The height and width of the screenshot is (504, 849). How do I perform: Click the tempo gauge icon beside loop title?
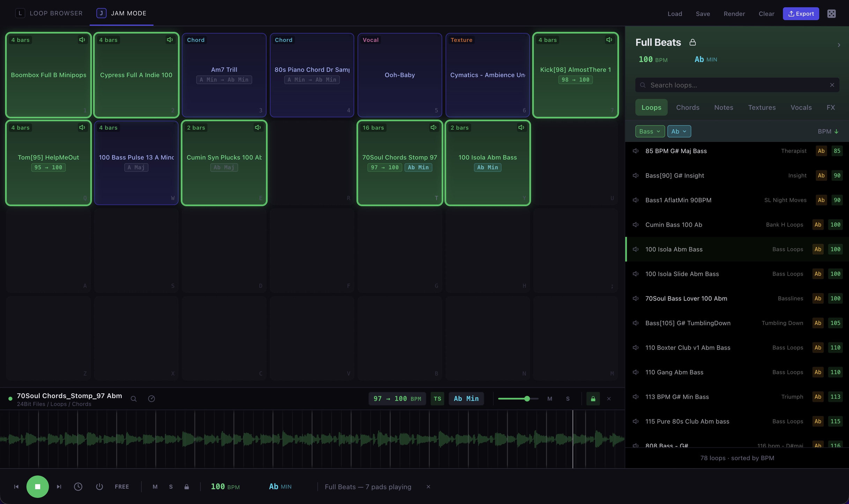click(x=152, y=399)
